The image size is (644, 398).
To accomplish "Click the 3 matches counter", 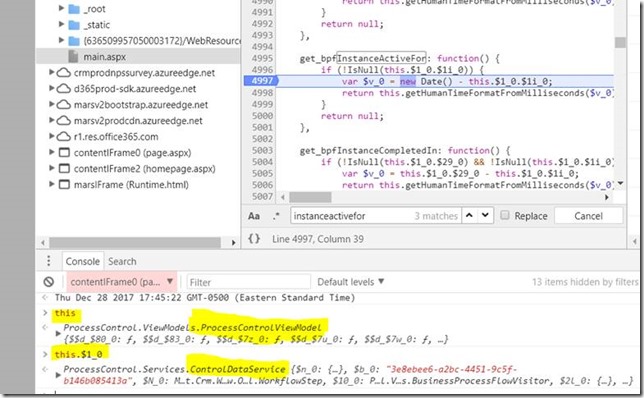I will point(436,216).
